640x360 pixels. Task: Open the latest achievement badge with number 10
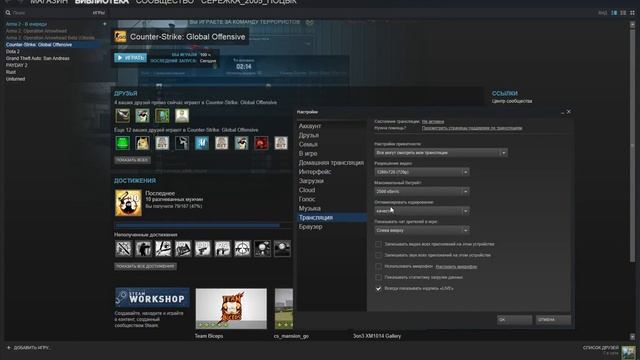pyautogui.click(x=128, y=202)
